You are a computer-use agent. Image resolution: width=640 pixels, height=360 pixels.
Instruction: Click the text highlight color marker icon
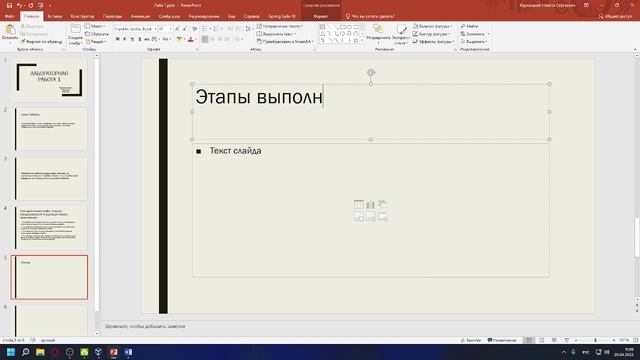tap(179, 39)
